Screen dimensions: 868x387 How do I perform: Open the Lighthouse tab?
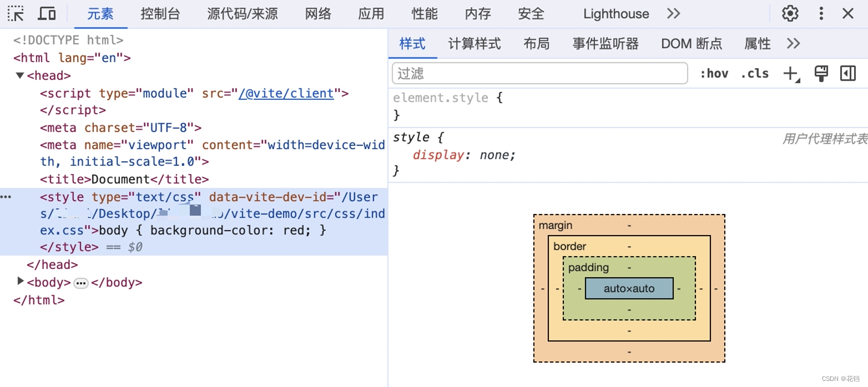click(x=616, y=14)
